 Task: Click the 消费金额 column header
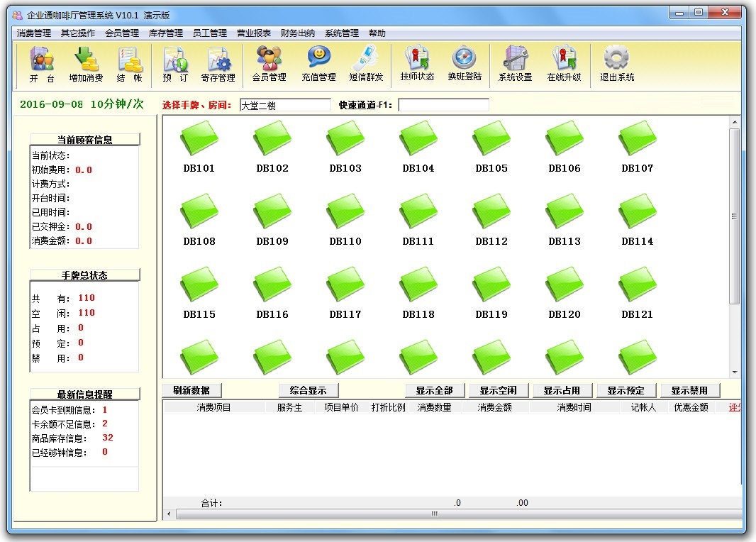pos(495,407)
